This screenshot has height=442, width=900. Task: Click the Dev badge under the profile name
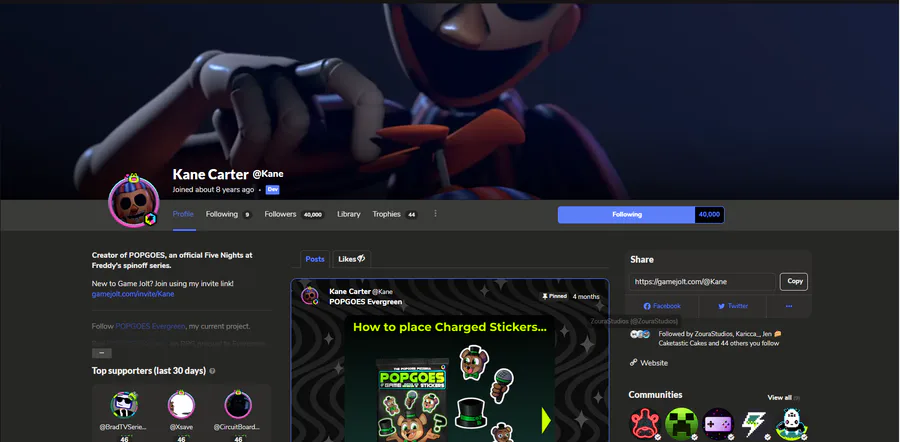(272, 189)
